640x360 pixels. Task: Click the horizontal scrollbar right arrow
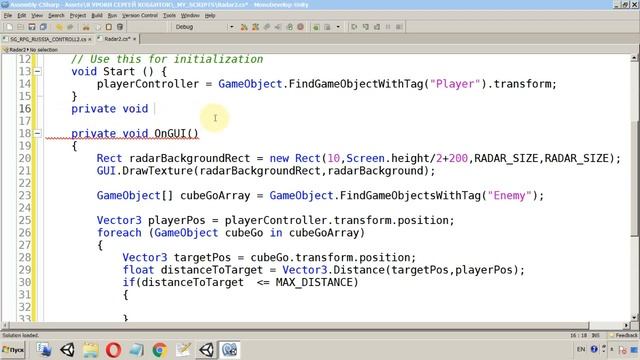coord(627,325)
